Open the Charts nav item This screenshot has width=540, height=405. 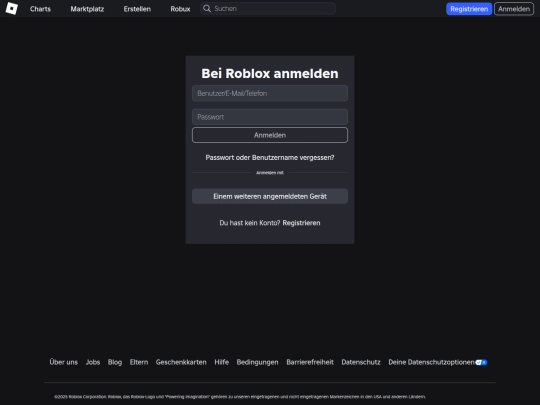coord(40,9)
